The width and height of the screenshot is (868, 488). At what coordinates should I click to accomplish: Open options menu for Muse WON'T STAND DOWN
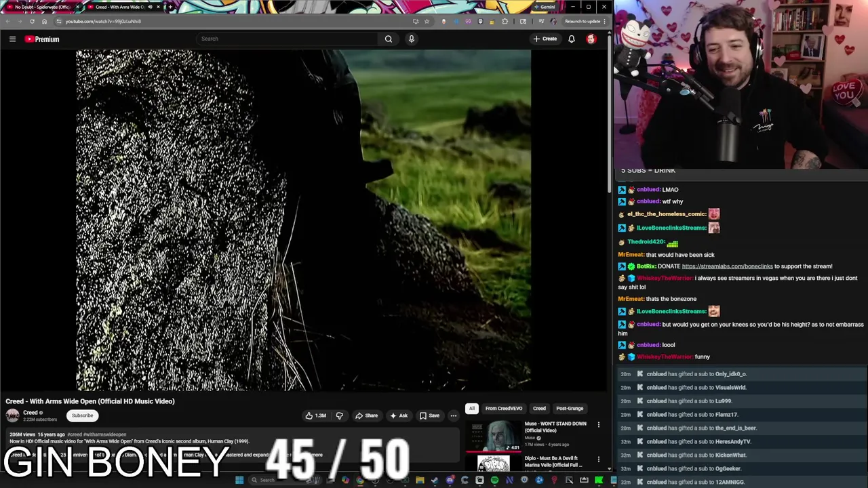(x=598, y=424)
